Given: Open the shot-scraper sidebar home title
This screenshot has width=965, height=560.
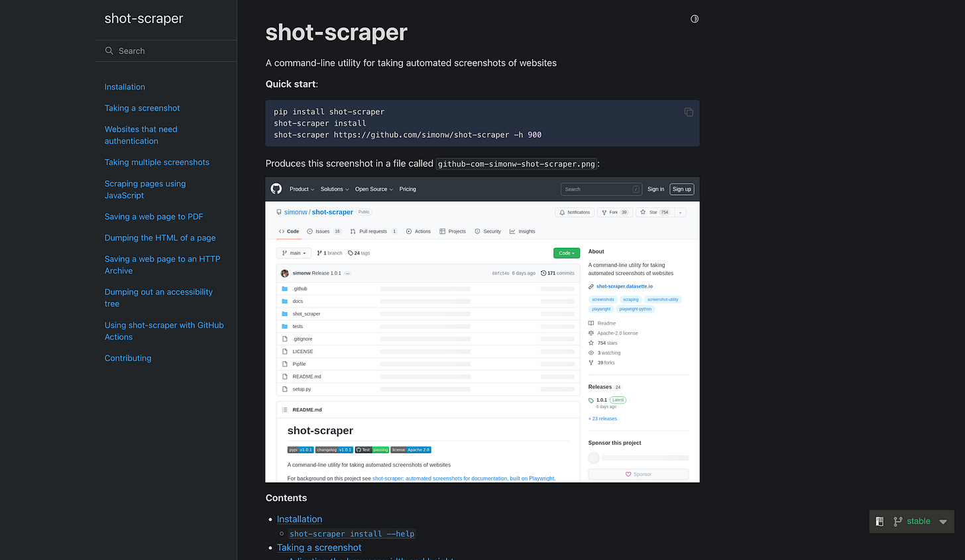Looking at the screenshot, I should [144, 19].
